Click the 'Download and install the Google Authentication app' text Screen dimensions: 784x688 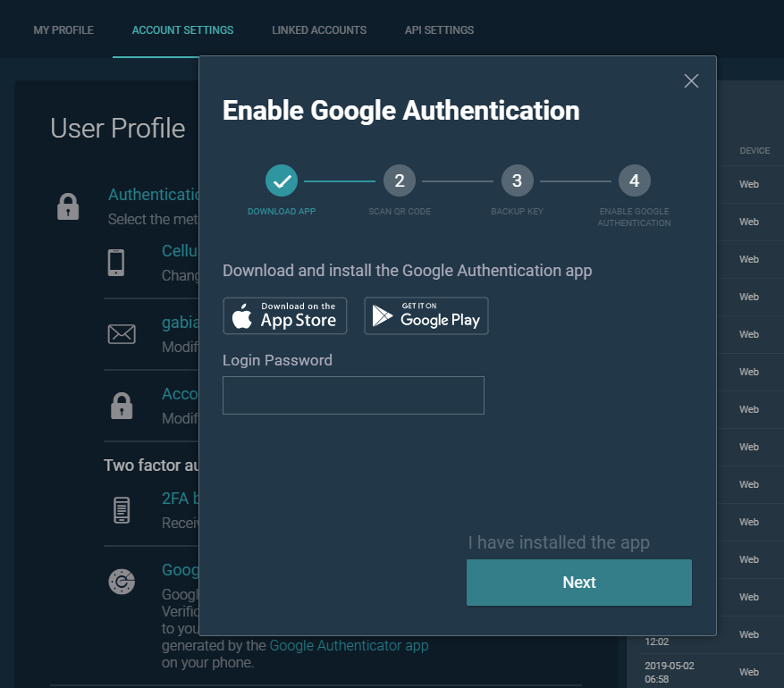click(x=407, y=271)
